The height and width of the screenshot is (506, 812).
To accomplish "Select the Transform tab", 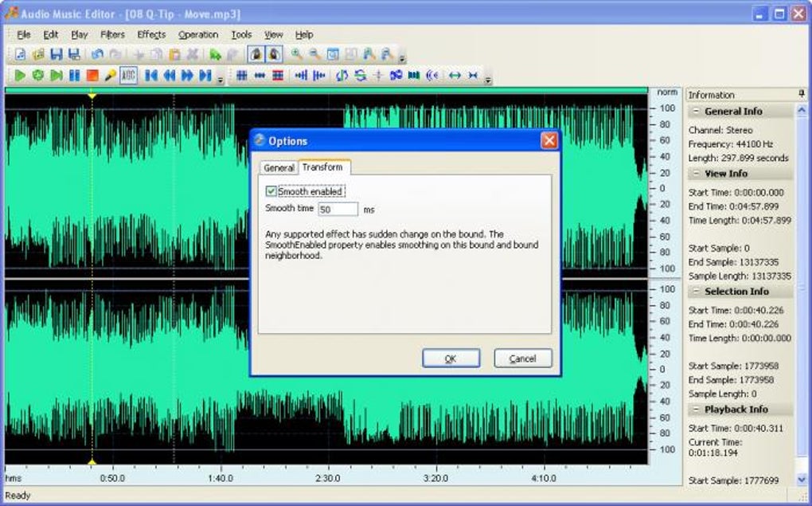I will [322, 167].
